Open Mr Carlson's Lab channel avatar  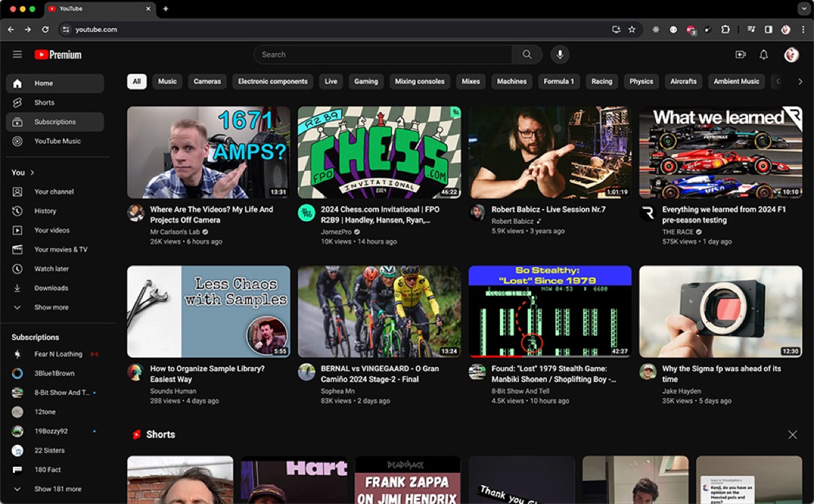[136, 212]
